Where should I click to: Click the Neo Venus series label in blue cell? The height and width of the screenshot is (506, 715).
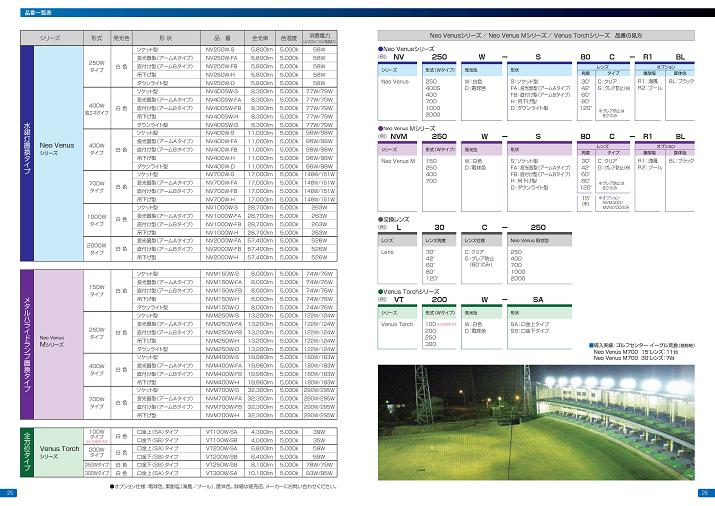(57, 148)
